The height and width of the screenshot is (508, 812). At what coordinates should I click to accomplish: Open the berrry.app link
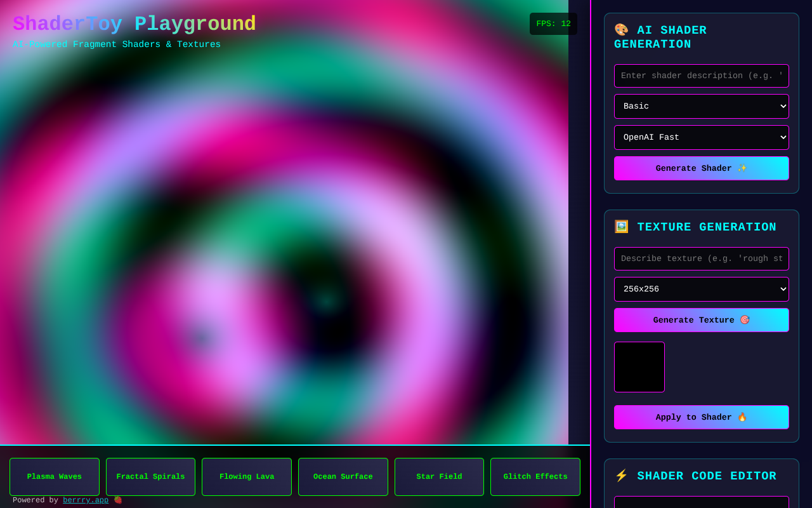pyautogui.click(x=86, y=500)
